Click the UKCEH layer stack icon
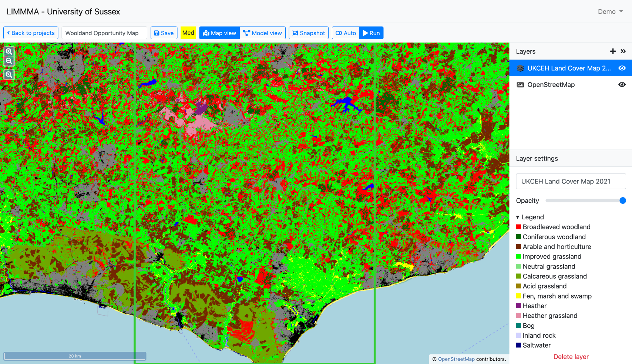This screenshot has width=632, height=364. [520, 68]
